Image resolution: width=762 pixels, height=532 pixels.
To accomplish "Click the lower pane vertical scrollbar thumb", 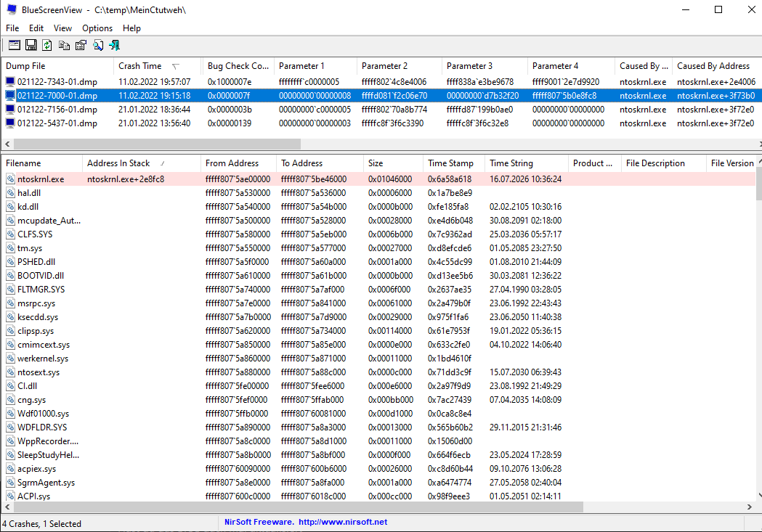I will coord(758,184).
